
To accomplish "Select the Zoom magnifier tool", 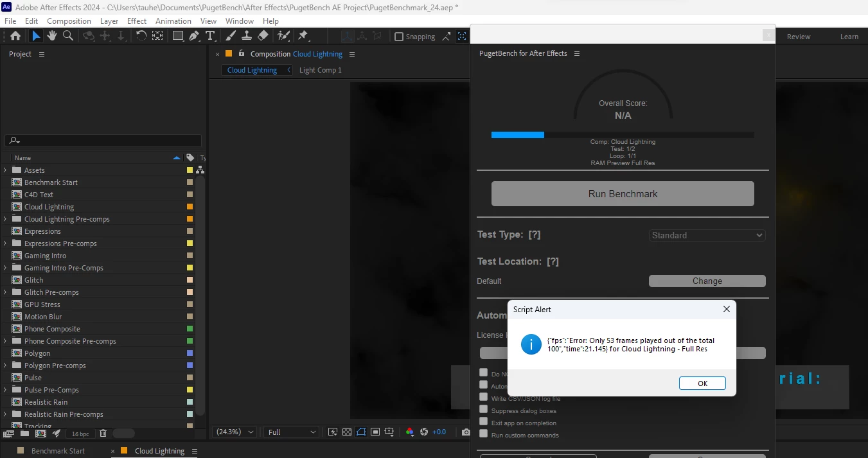I will (x=67, y=36).
